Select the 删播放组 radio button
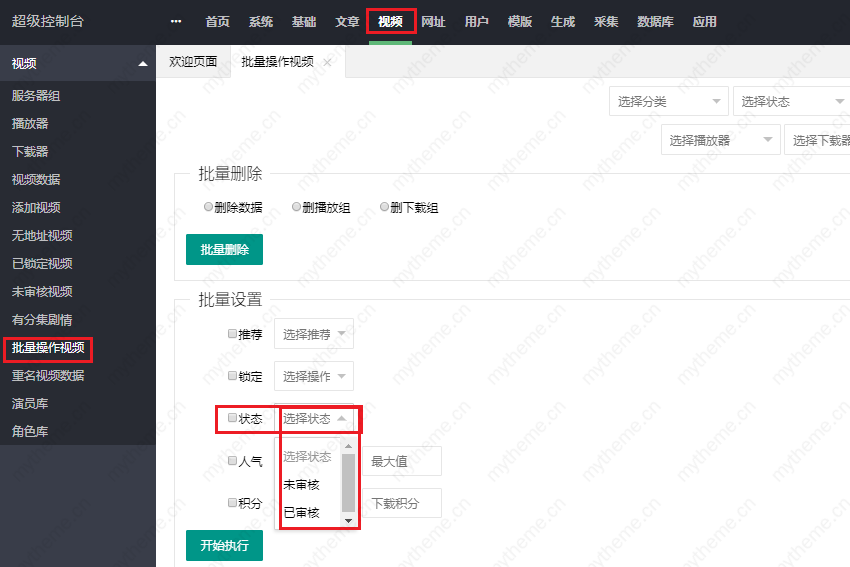Image resolution: width=850 pixels, height=567 pixels. click(296, 207)
